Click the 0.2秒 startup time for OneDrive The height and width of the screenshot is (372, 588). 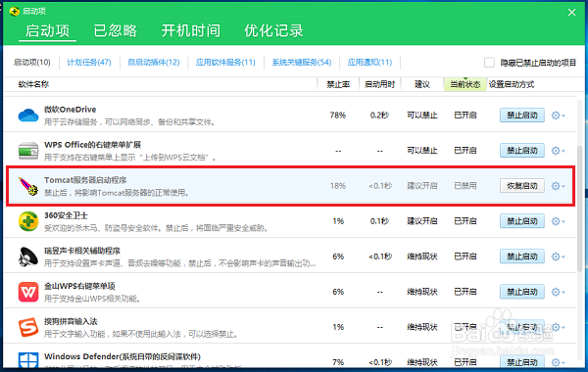coord(379,116)
